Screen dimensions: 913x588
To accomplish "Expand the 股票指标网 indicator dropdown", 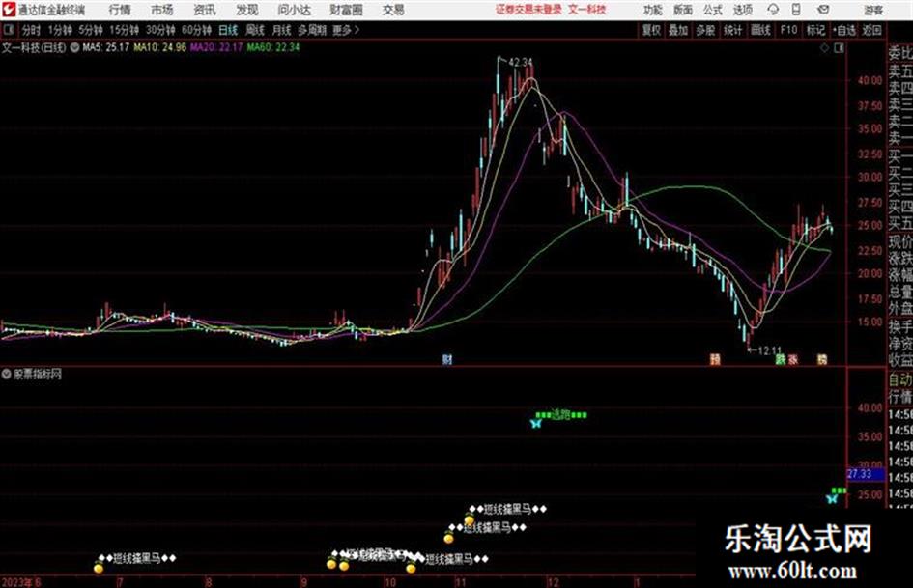I will pos(6,375).
